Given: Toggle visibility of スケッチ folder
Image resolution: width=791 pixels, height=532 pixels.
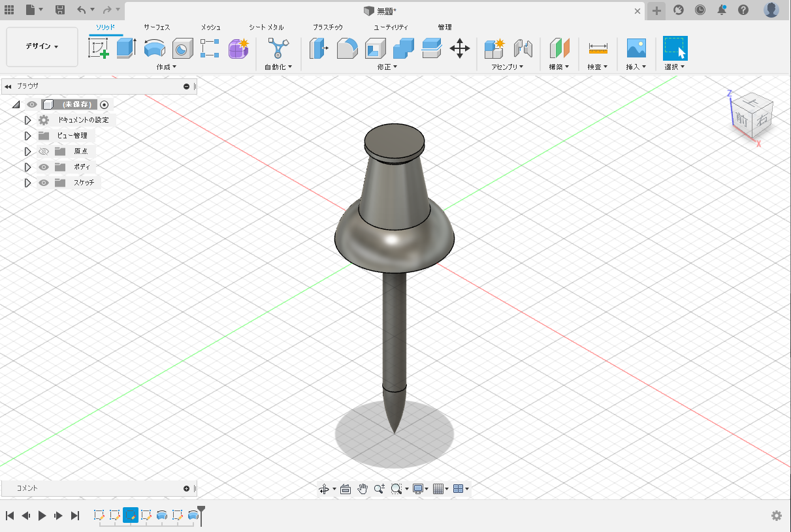Looking at the screenshot, I should (44, 183).
